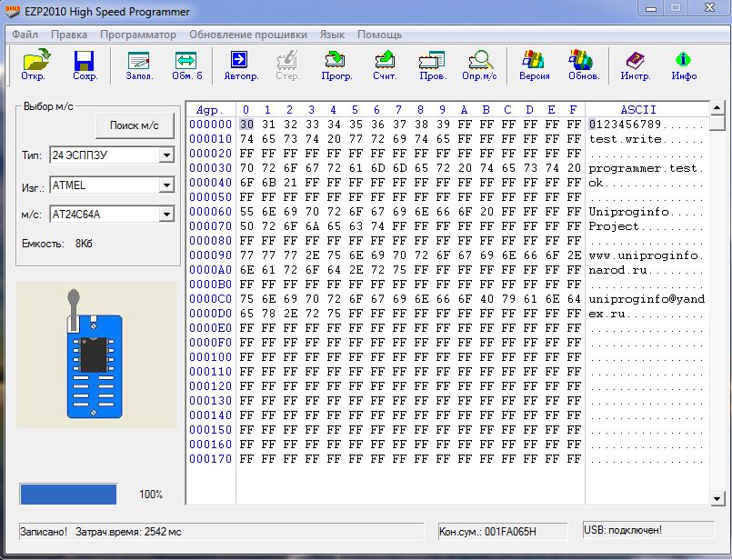Screen dimensions: 732x560
Task: Click the hex editor scroll down arrow
Action: (717, 498)
